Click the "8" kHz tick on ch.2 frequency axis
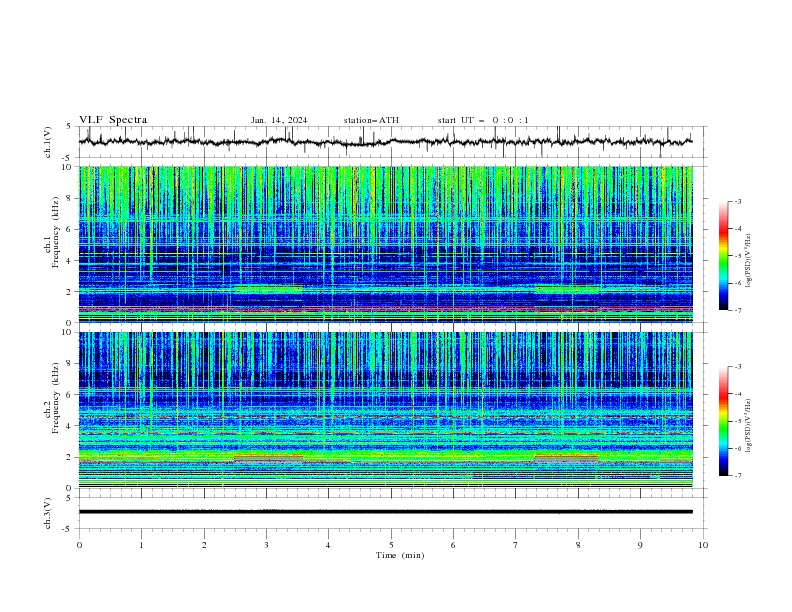The height and width of the screenshot is (612, 792). point(70,364)
